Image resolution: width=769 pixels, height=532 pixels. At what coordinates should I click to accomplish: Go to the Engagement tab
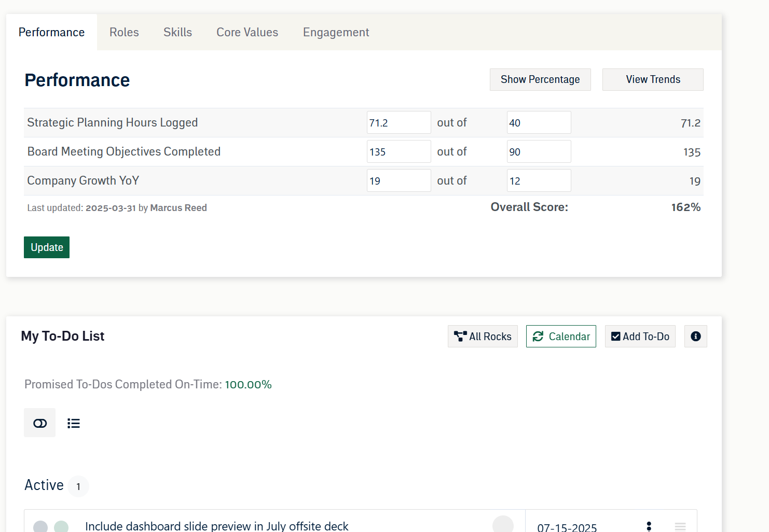pos(336,32)
